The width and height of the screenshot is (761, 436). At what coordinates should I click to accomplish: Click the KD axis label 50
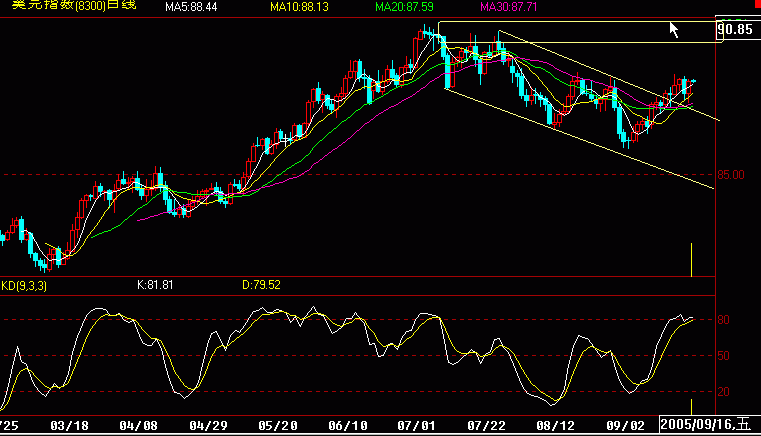[723, 356]
